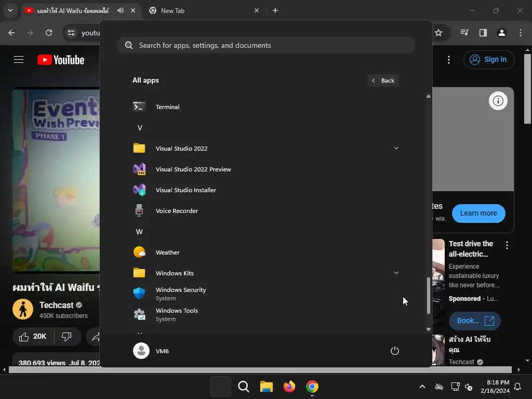532x399 pixels.
Task: Go forward in Chrome
Action: click(x=30, y=33)
